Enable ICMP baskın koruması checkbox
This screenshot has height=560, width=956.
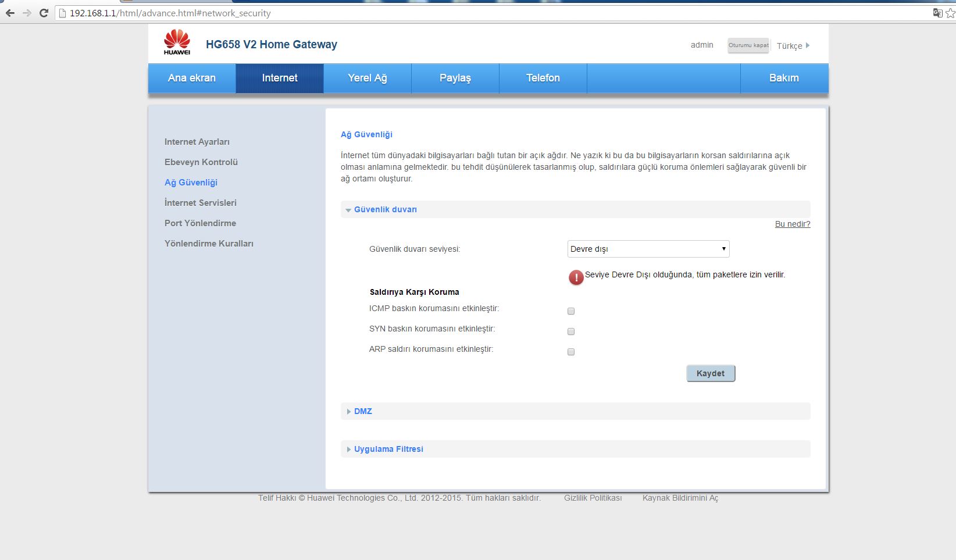[x=571, y=311]
